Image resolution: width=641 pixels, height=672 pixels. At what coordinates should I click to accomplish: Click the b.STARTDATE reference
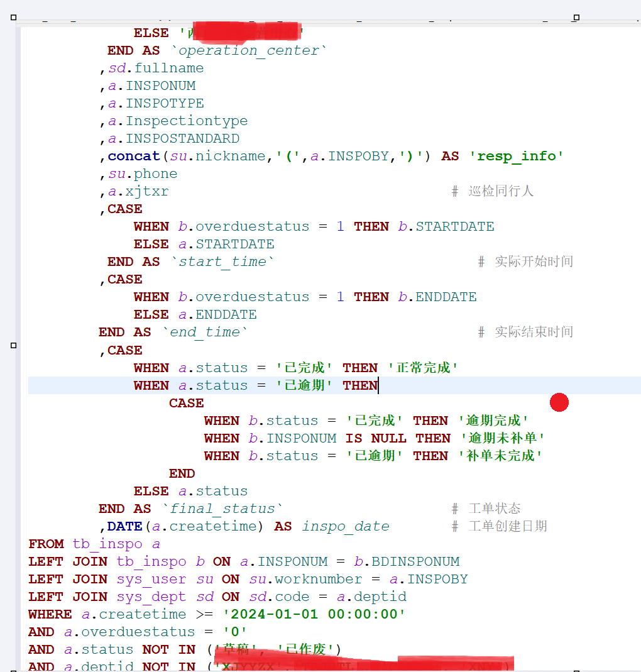tap(446, 226)
